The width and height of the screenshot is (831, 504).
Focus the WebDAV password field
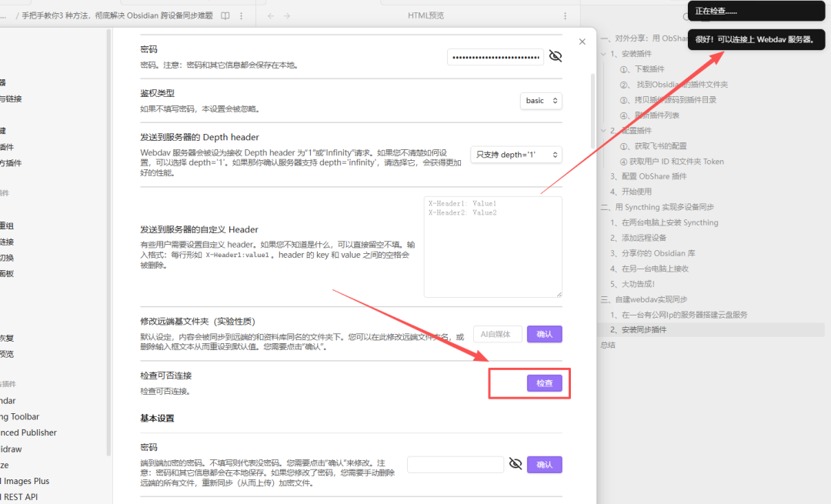point(495,57)
